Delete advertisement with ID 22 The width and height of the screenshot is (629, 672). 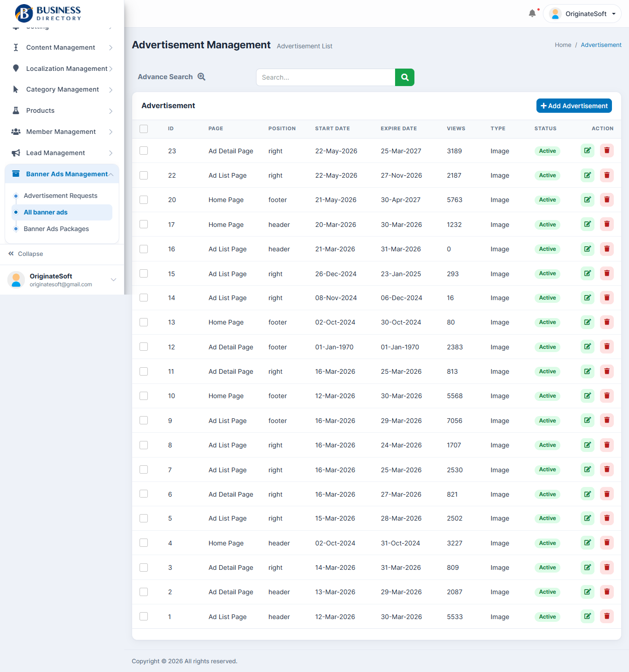[x=607, y=175]
